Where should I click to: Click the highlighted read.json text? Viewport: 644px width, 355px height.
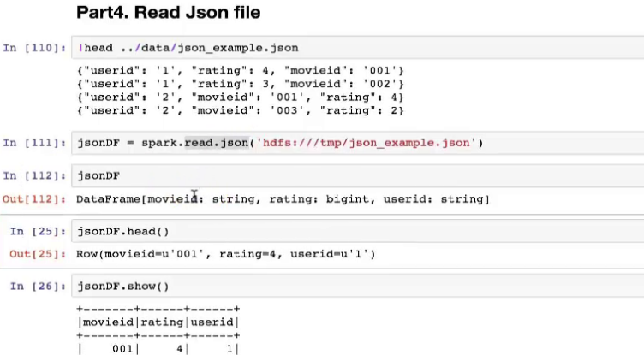(217, 143)
